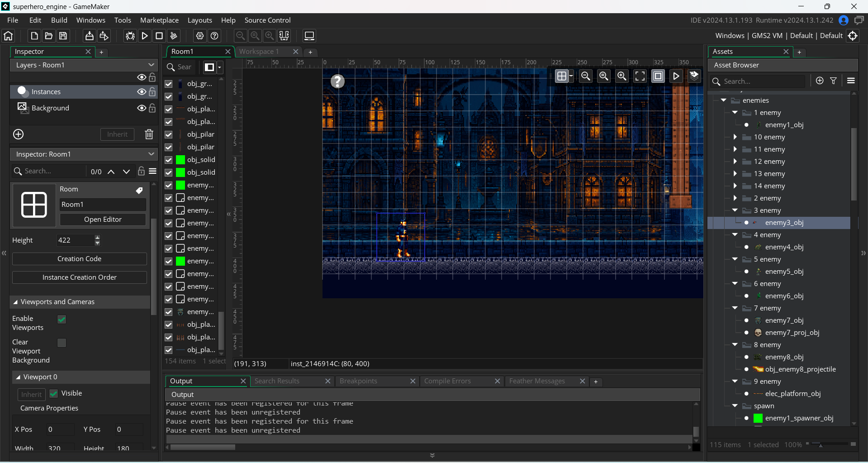Collapse the Viewports and Cameras section
The width and height of the screenshot is (868, 463).
[15, 302]
